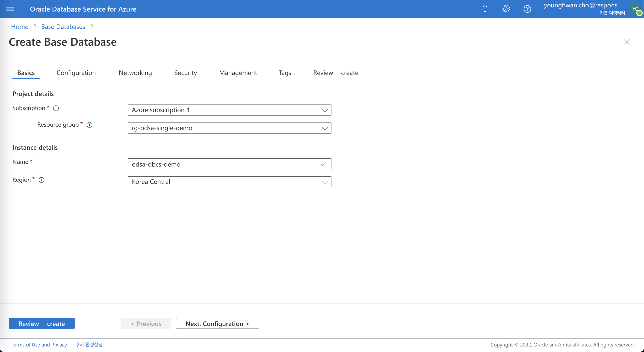Click the Name input field
Viewport: 644px width, 352px height.
point(229,163)
